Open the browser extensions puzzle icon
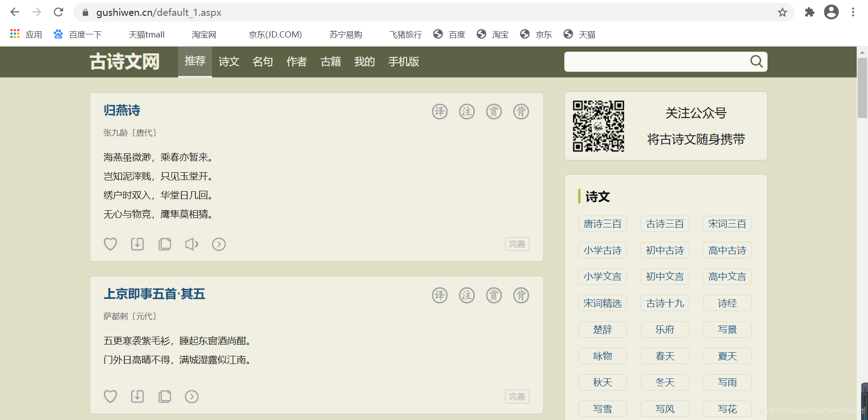The width and height of the screenshot is (868, 420). (x=810, y=12)
